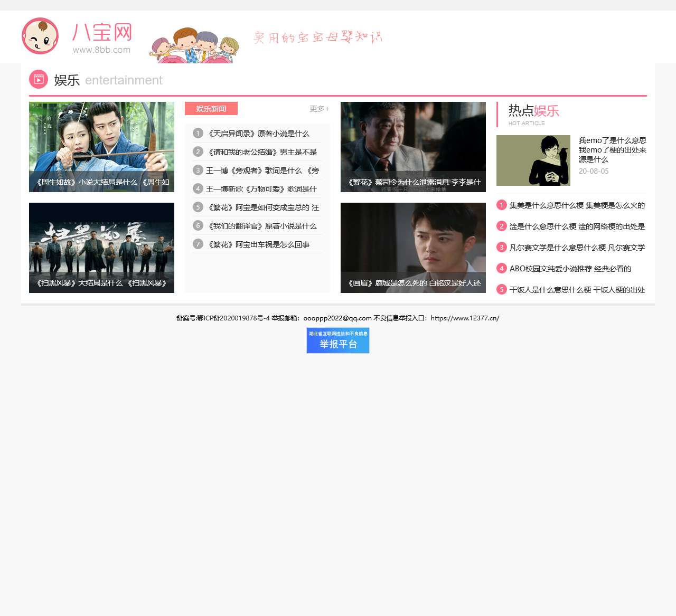Viewport: 676px width, 616px height.
Task: Click the 《扫黑风暴》大结局是什么 caption
Action: (101, 283)
